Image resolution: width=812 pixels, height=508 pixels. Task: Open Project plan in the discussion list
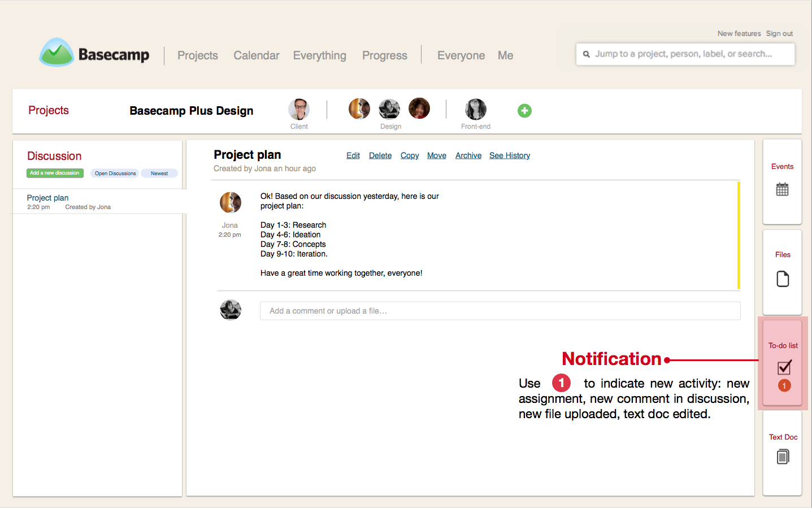click(x=47, y=198)
